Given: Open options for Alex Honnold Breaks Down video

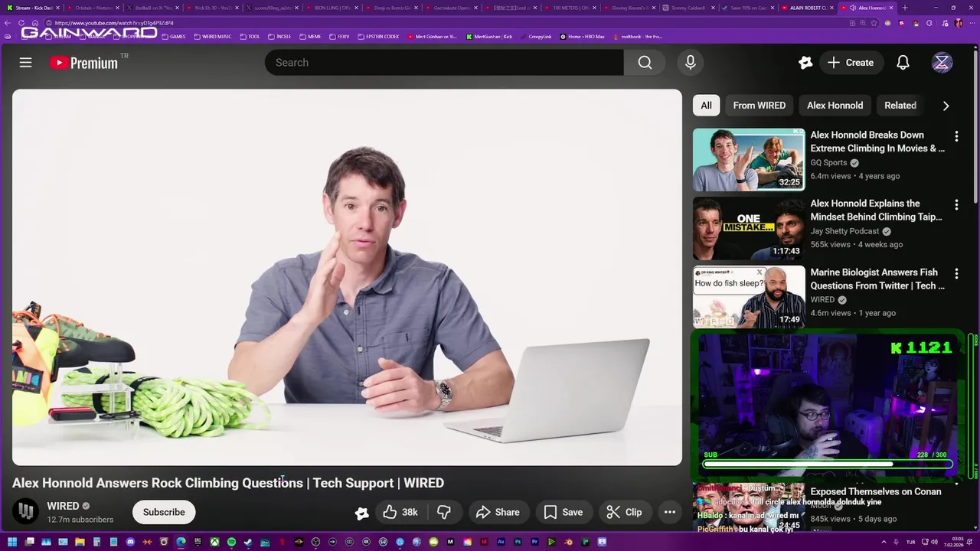Looking at the screenshot, I should coord(956,136).
